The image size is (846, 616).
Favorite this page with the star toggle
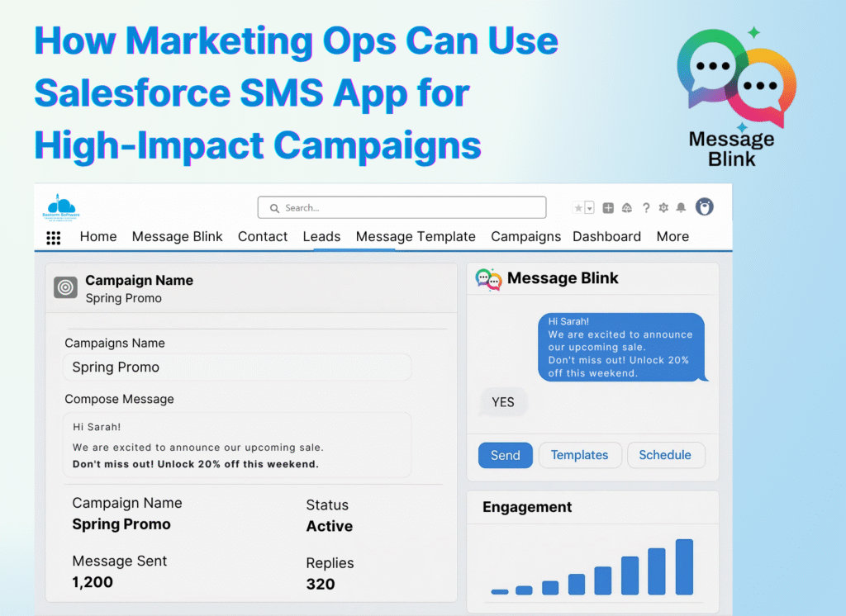(577, 207)
